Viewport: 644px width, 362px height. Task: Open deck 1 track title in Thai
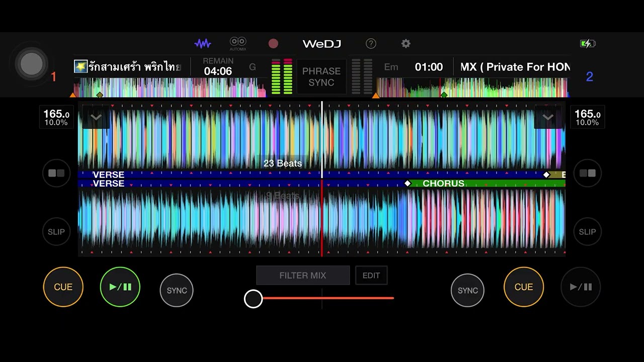(135, 67)
